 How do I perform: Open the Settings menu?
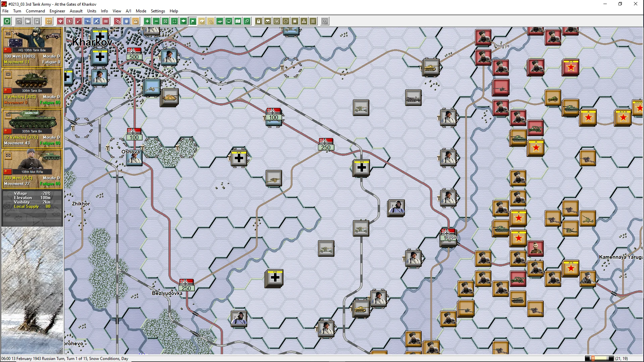pyautogui.click(x=158, y=11)
